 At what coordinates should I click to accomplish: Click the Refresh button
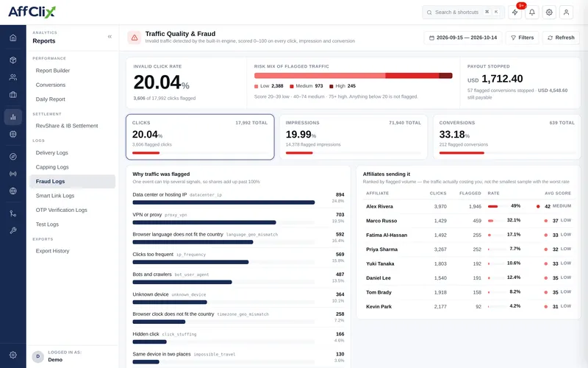click(x=561, y=38)
